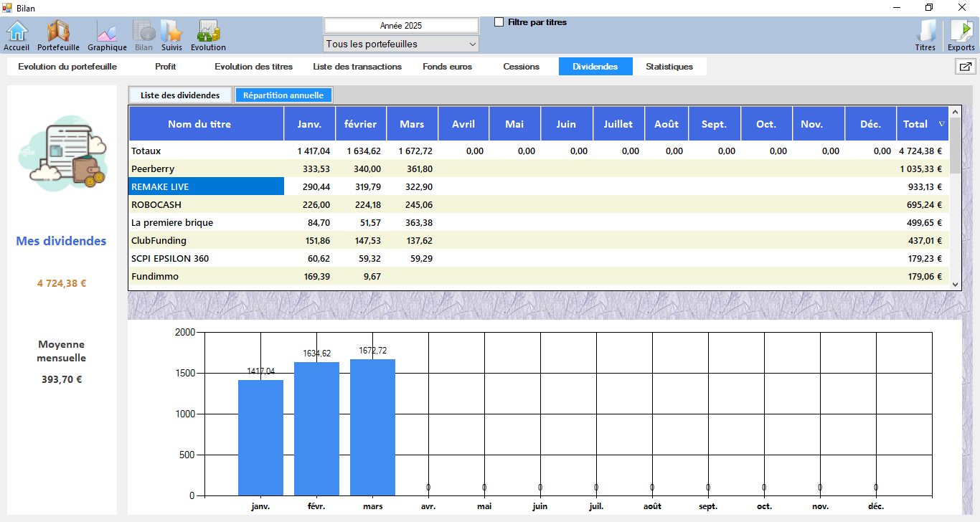Click the Année 2025 field
The image size is (980, 522).
(x=401, y=25)
